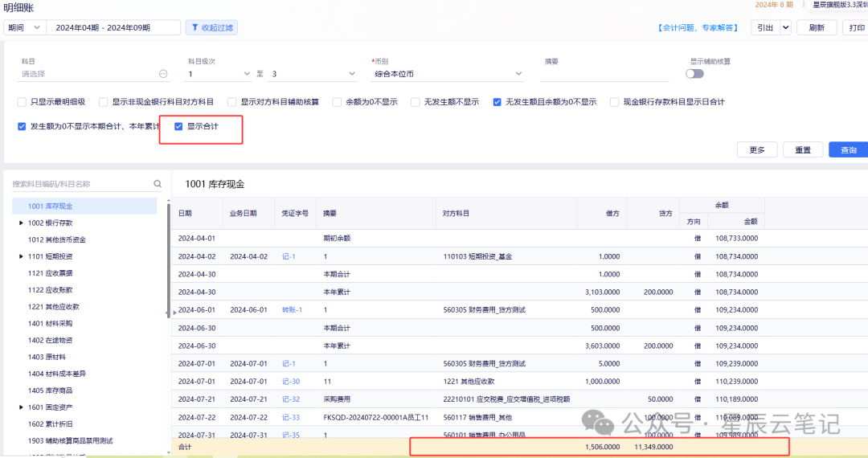Select 1602 累计折旧 in tree

coord(51,423)
